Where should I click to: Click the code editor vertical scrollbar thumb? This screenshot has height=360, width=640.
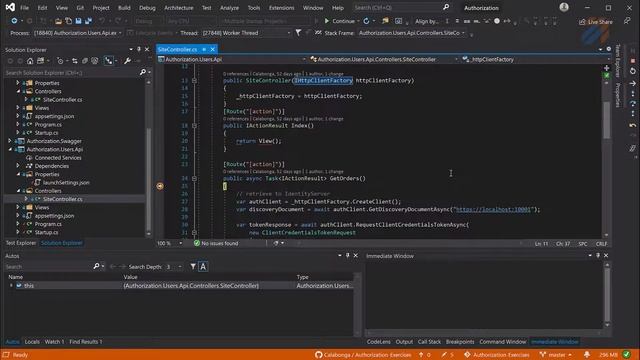(x=607, y=120)
